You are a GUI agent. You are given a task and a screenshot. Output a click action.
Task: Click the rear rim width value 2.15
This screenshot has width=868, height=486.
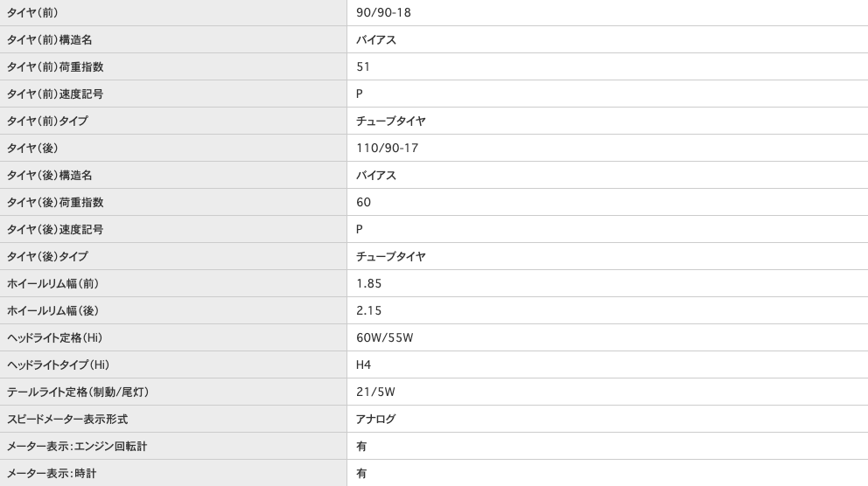click(368, 311)
